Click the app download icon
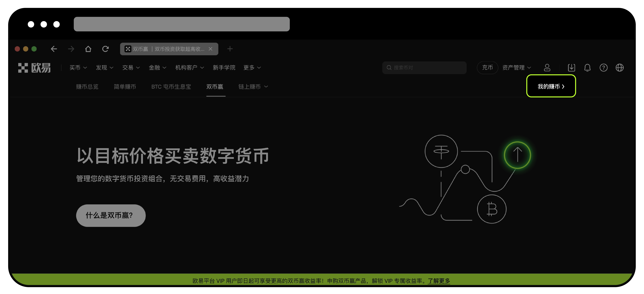 pyautogui.click(x=572, y=68)
